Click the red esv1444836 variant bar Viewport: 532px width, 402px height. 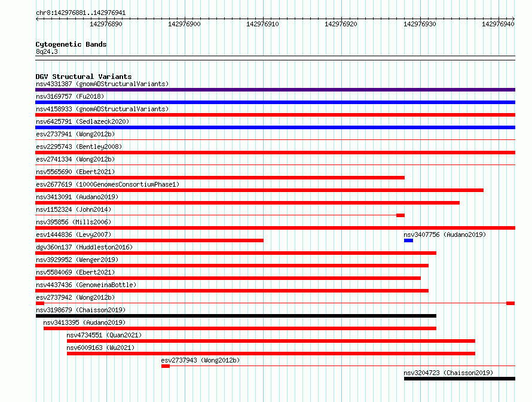point(149,240)
